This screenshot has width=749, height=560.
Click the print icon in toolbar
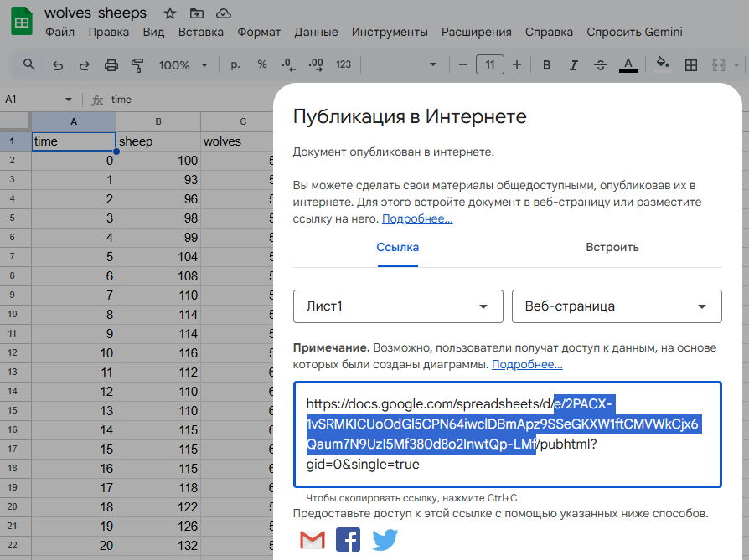coord(111,64)
